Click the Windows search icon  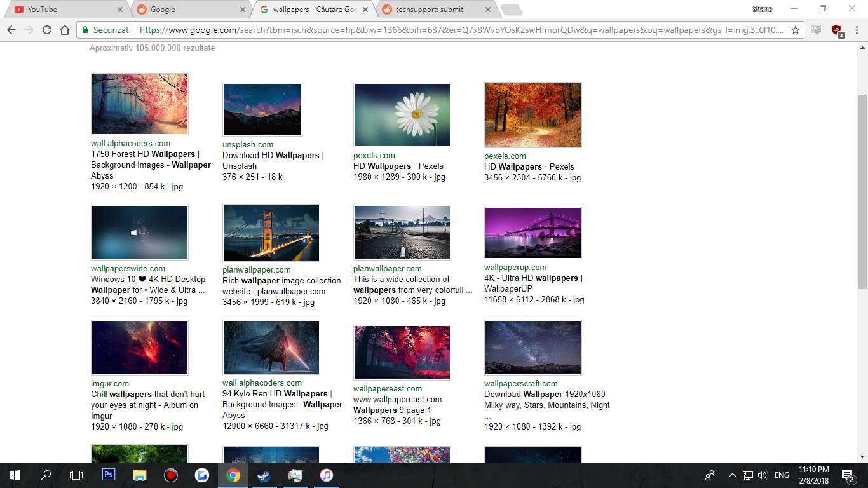click(x=45, y=475)
